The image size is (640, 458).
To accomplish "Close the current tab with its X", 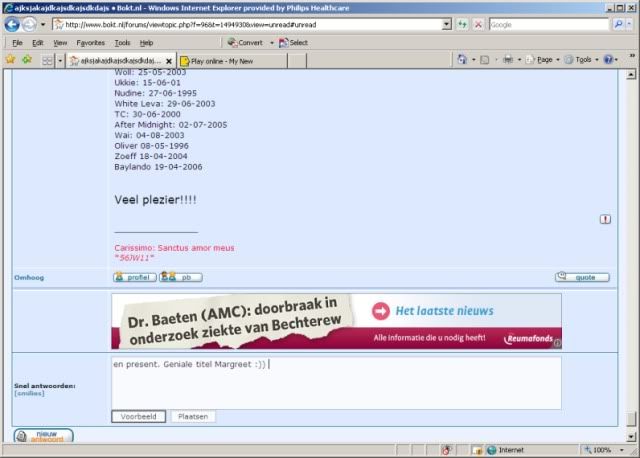I will pyautogui.click(x=169, y=61).
